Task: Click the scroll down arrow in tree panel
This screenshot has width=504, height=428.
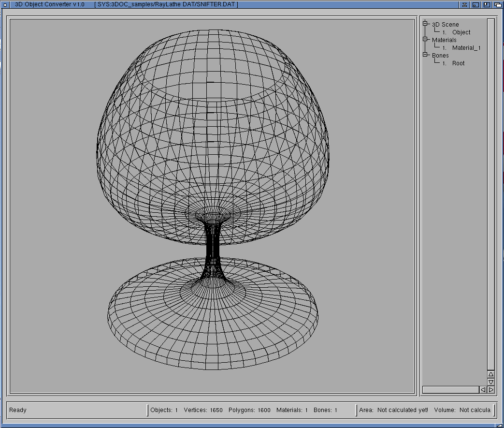Action: coord(490,382)
